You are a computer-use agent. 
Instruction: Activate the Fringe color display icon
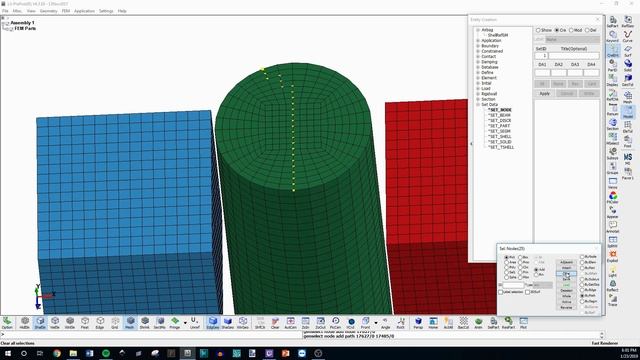pos(175,322)
